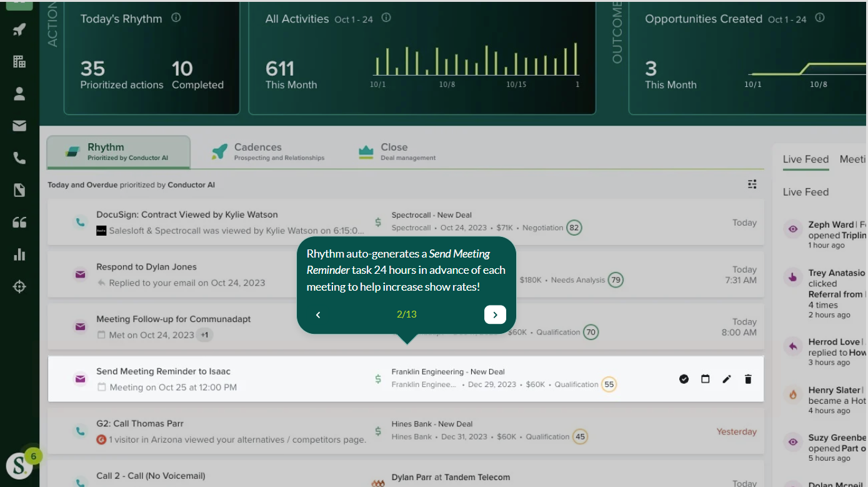Viewport: 868px width, 487px height.
Task: Click the All Activities bar chart
Action: pos(476,66)
